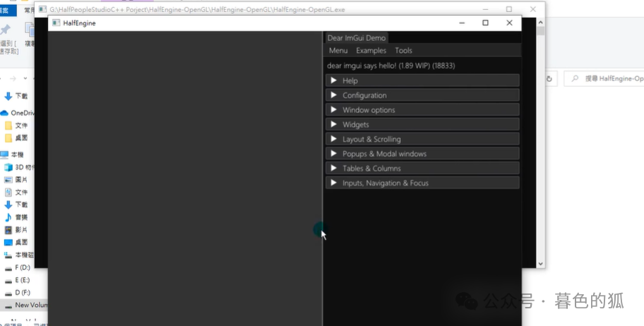644x326 pixels.
Task: Open the Menu item in ImGui menubar
Action: pos(338,51)
